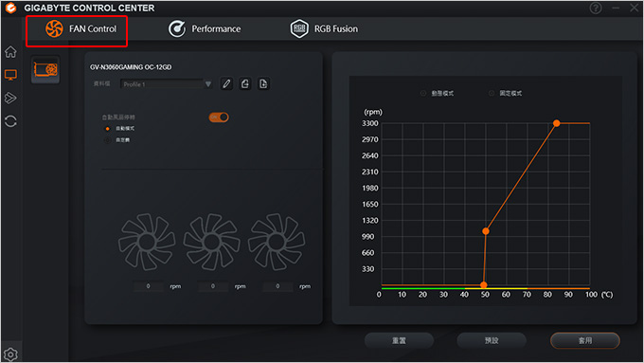Select the first orange auto mode radio button
Image resolution: width=644 pixels, height=363 pixels.
108,129
